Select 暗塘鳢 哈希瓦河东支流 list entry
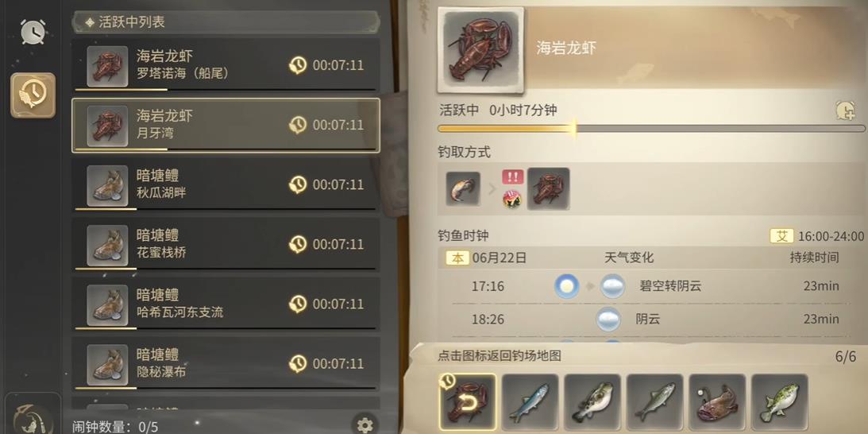This screenshot has width=868, height=434. pos(226,304)
